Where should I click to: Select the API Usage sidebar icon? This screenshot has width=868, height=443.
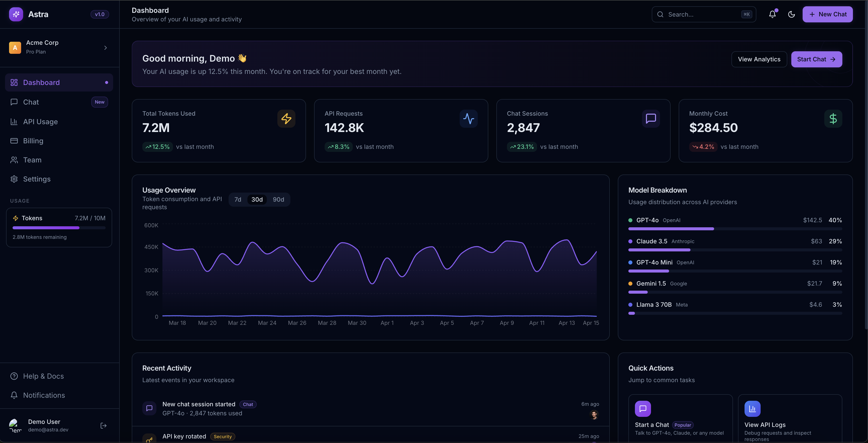(x=14, y=122)
